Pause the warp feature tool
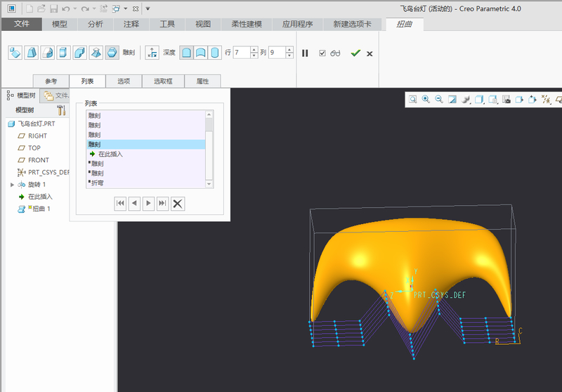 pyautogui.click(x=305, y=53)
